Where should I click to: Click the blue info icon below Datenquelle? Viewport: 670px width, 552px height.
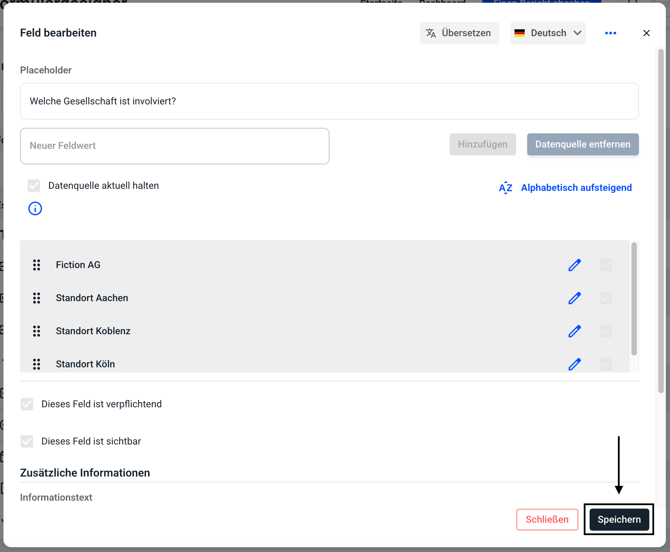[x=35, y=209]
